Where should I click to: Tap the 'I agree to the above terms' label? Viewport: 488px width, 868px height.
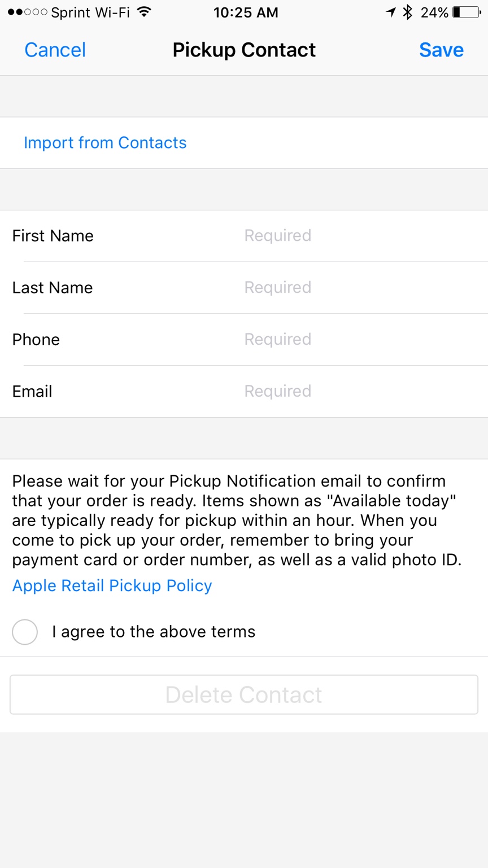tap(154, 632)
